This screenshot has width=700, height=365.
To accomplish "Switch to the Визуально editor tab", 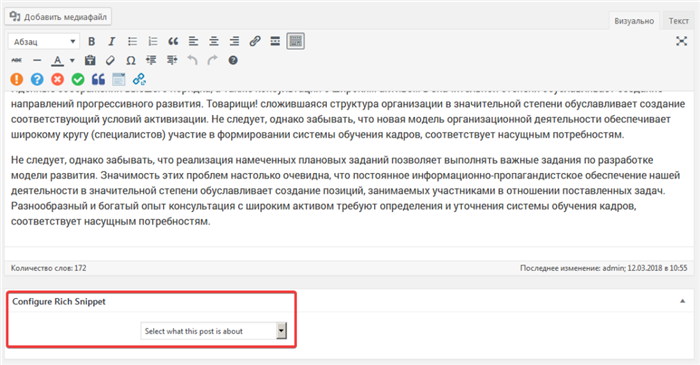I will click(x=633, y=21).
